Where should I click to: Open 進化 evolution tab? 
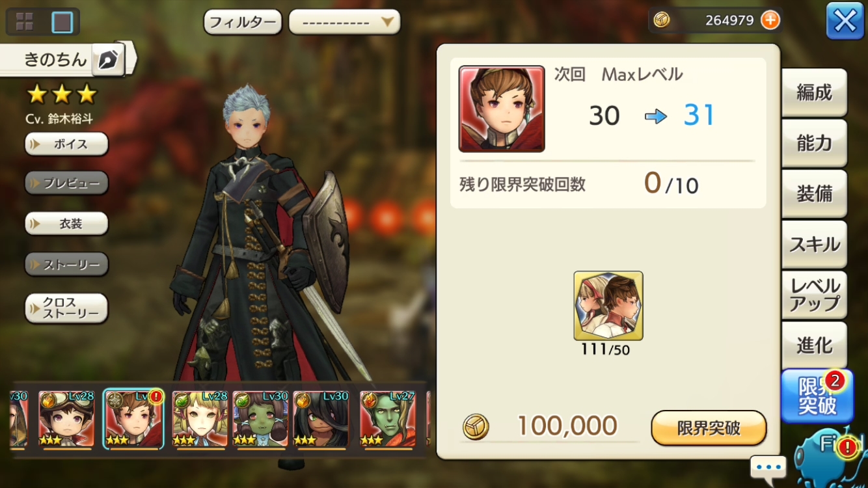pyautogui.click(x=814, y=346)
